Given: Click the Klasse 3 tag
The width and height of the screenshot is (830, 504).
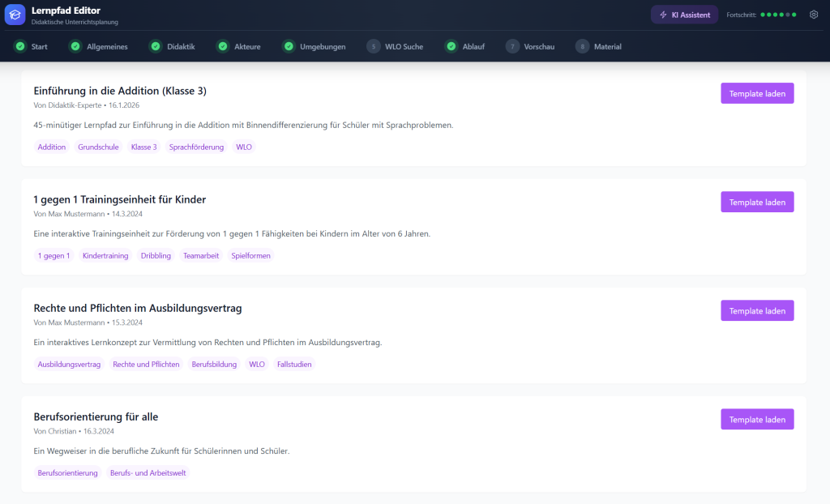Looking at the screenshot, I should tap(144, 147).
